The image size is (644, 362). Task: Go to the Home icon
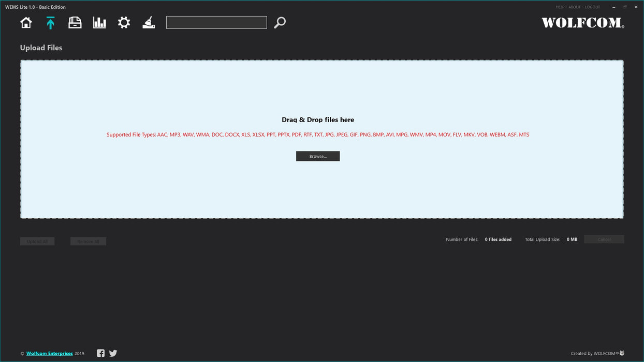pyautogui.click(x=26, y=23)
